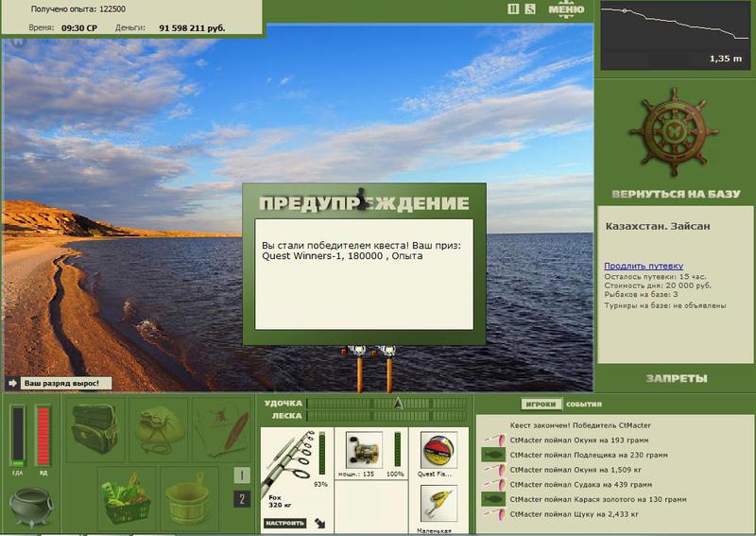
Task: Click the quest winner message text
Action: pyautogui.click(x=361, y=251)
